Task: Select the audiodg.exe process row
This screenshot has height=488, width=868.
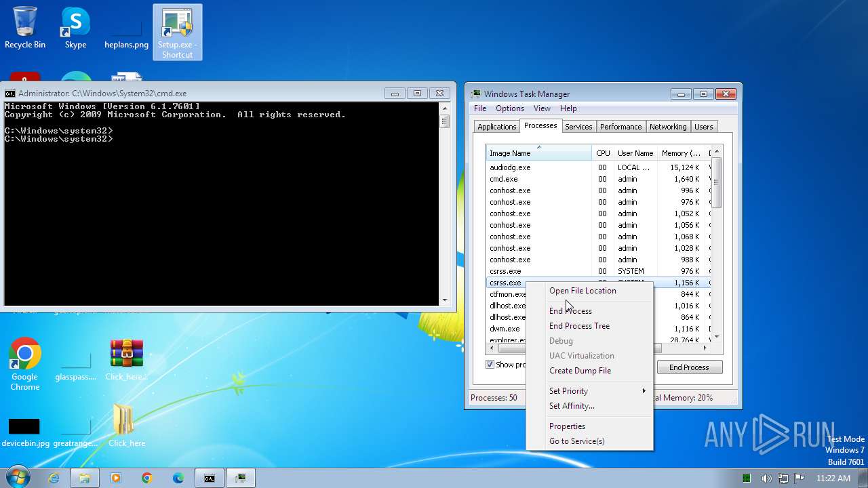Action: pyautogui.click(x=597, y=167)
